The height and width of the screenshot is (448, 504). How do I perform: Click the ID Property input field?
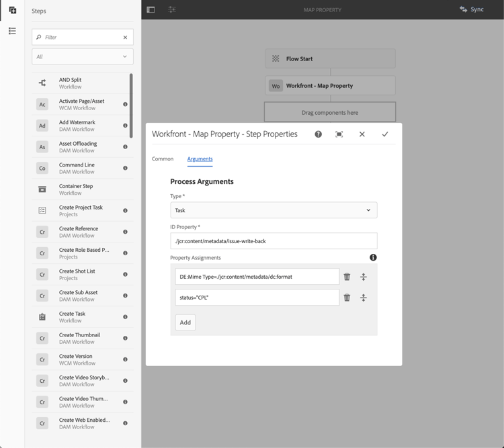click(x=274, y=241)
